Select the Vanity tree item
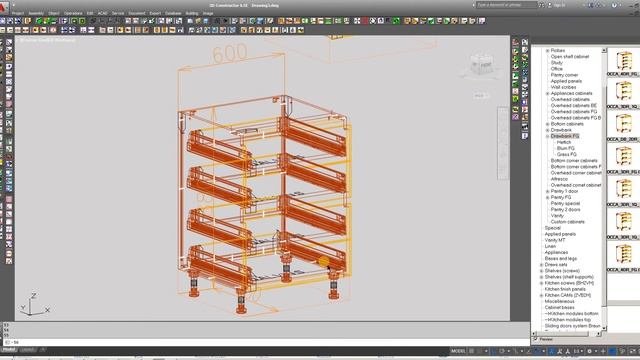The width and height of the screenshot is (640, 360). [x=557, y=216]
